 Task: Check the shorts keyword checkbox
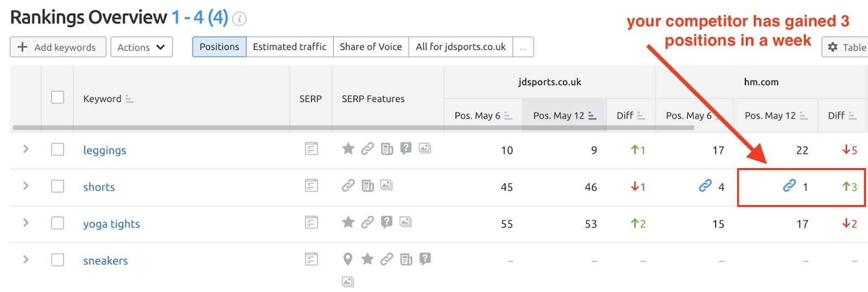tap(58, 186)
